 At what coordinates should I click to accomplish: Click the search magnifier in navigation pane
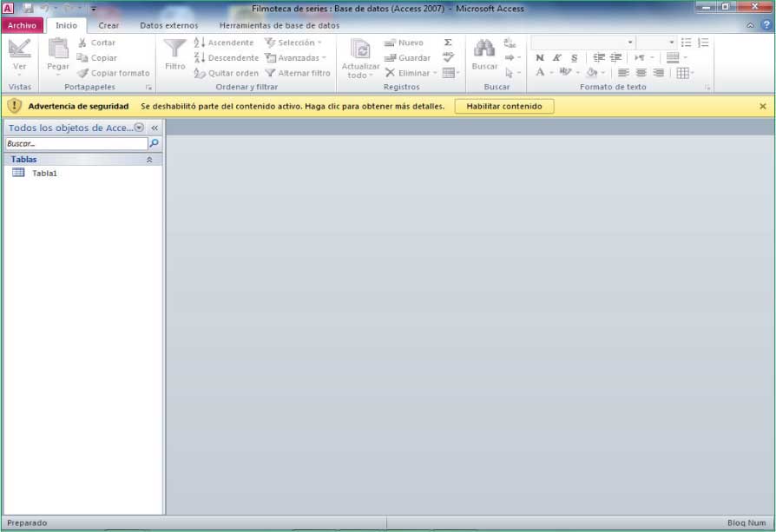[155, 143]
